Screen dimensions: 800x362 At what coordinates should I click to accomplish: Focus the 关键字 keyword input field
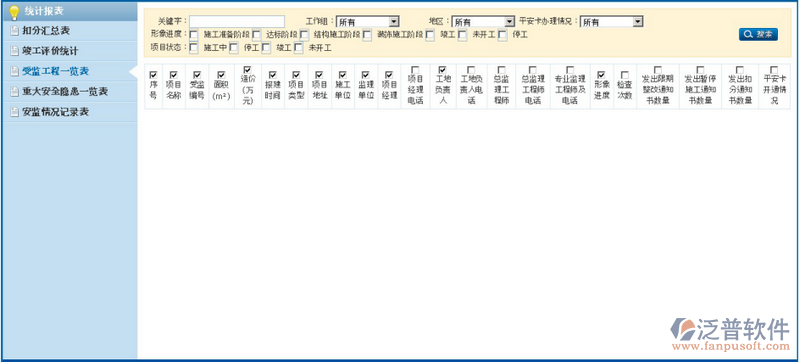(x=237, y=21)
